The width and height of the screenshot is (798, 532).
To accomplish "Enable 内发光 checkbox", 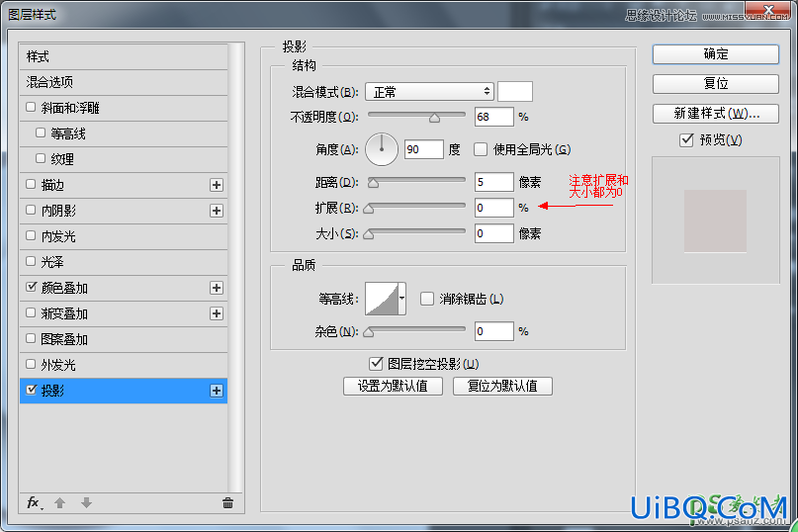I will pos(31,235).
